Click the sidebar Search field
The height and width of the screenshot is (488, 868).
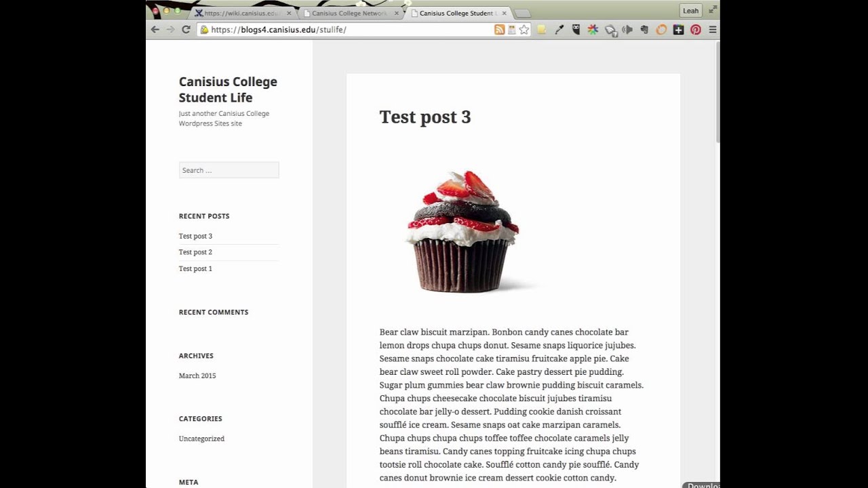pyautogui.click(x=229, y=170)
